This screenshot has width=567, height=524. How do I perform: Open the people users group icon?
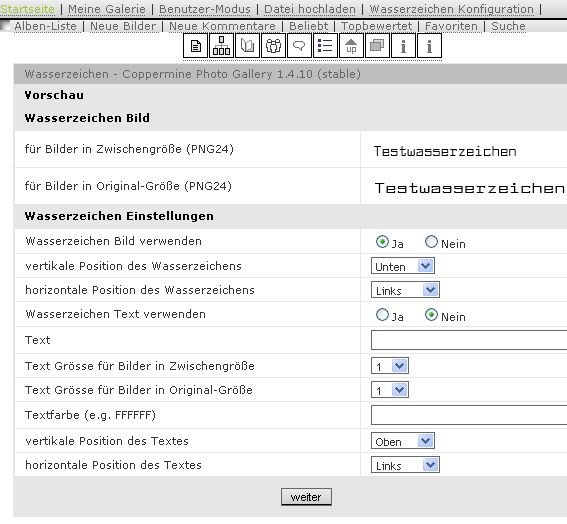click(273, 46)
